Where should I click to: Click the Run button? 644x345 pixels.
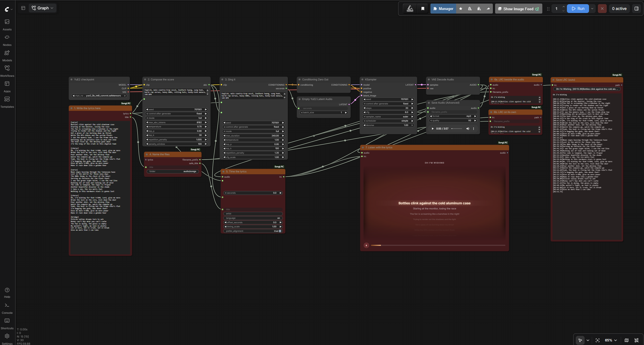coord(578,8)
